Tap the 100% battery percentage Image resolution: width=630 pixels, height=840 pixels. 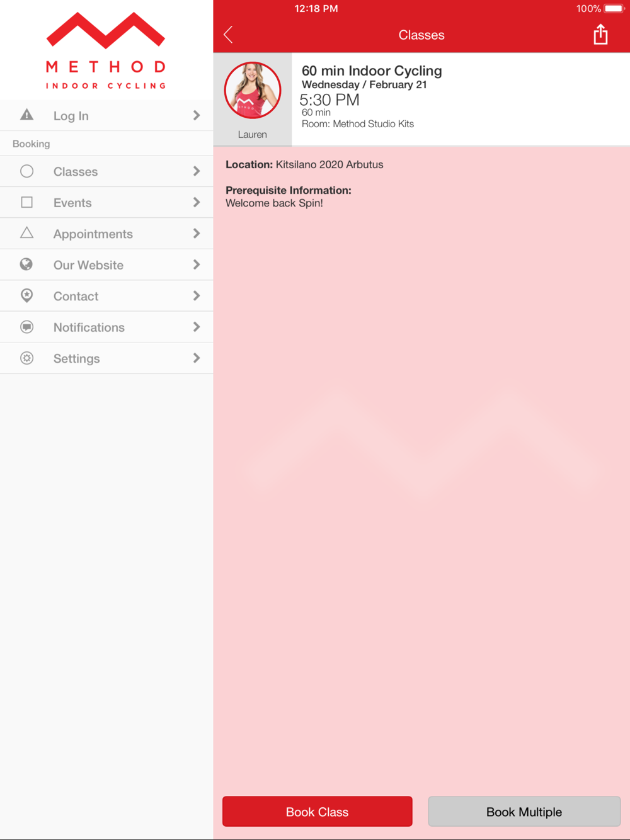coord(588,9)
